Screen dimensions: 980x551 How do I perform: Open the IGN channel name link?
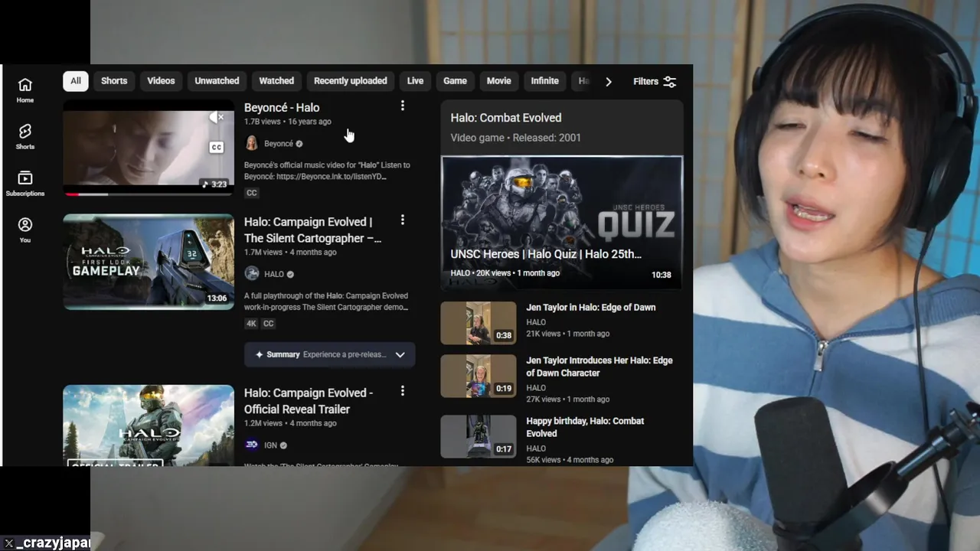(x=270, y=445)
